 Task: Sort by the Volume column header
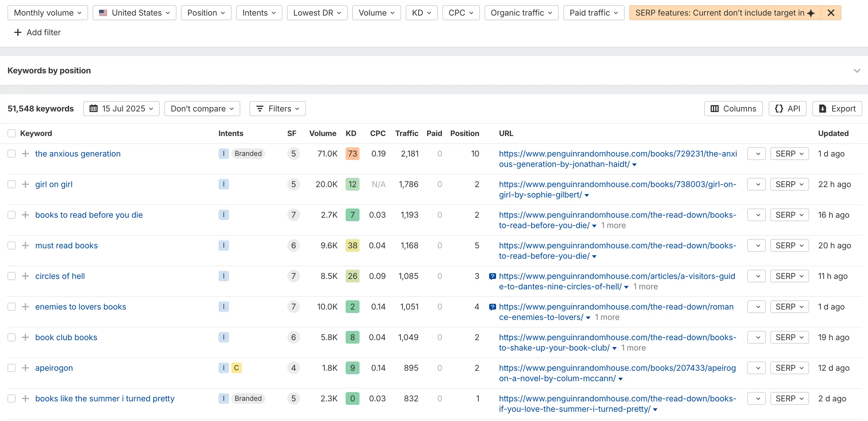[x=323, y=133]
